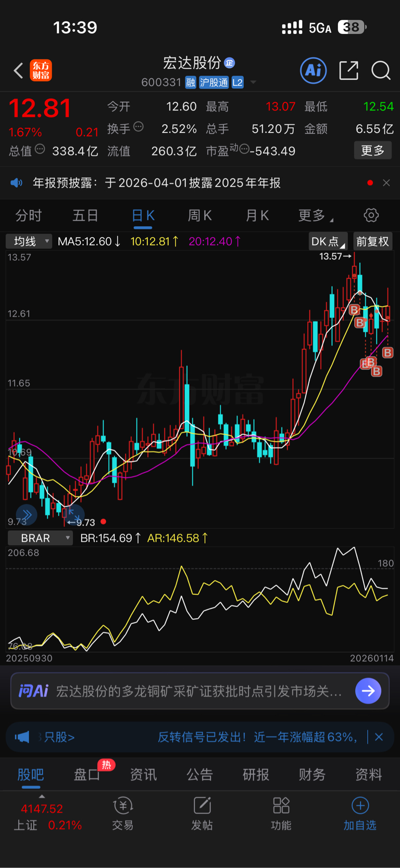This screenshot has width=400, height=868.
Task: Change the 前复权 adjustment mode
Action: coord(372,241)
